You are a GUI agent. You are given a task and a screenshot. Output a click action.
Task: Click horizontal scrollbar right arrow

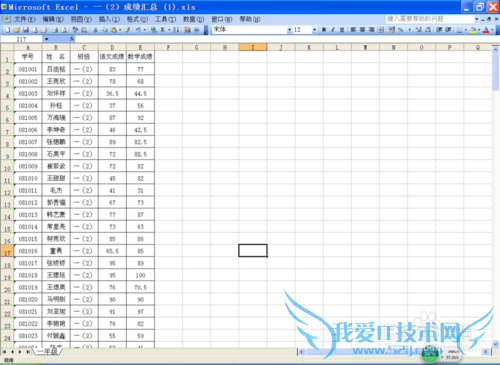click(x=485, y=352)
